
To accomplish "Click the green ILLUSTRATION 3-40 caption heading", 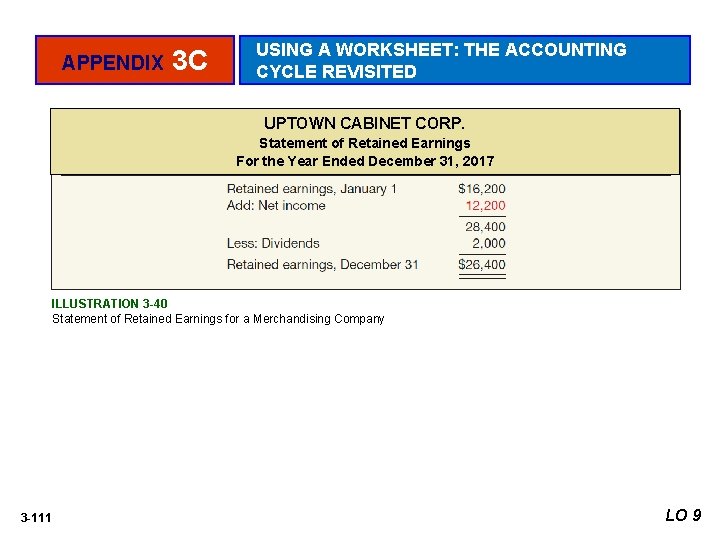I will (x=109, y=304).
